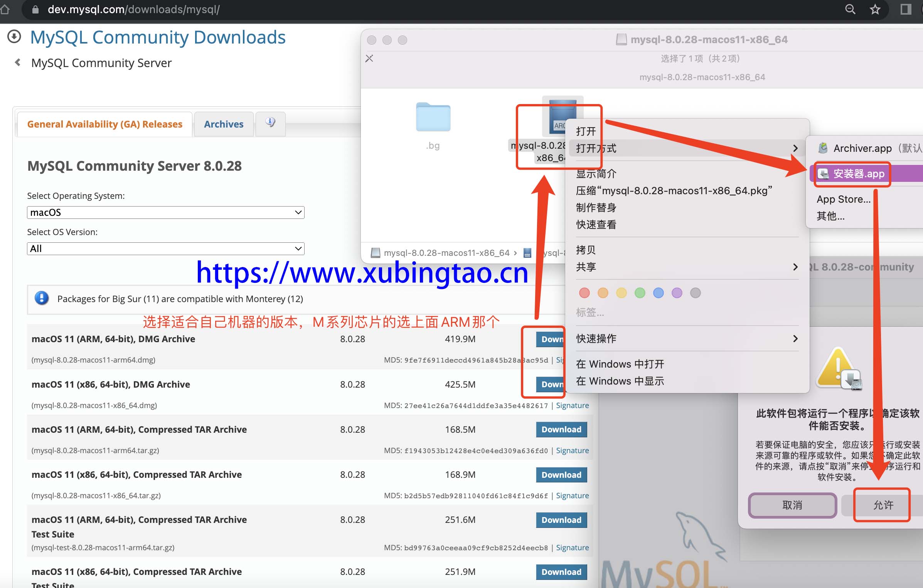Image resolution: width=923 pixels, height=588 pixels.
Task: Download ARM TAR Test Suite 251.6M
Action: point(561,520)
